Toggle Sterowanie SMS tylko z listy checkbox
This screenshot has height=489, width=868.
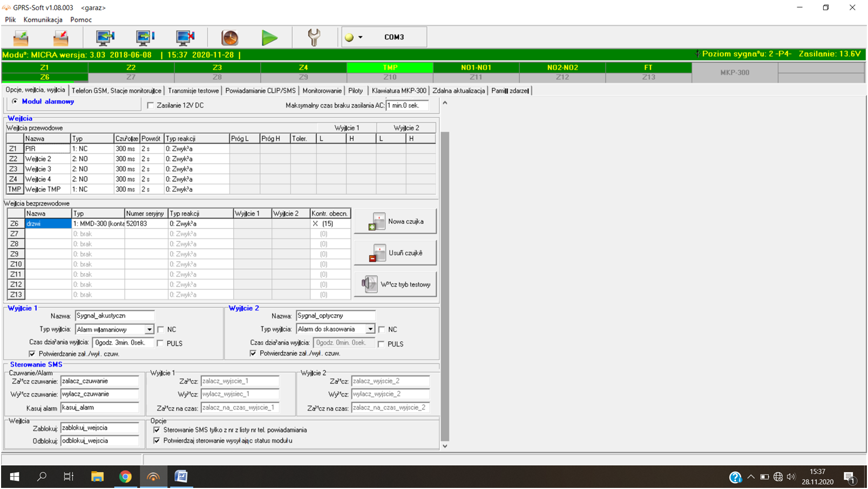pos(157,430)
